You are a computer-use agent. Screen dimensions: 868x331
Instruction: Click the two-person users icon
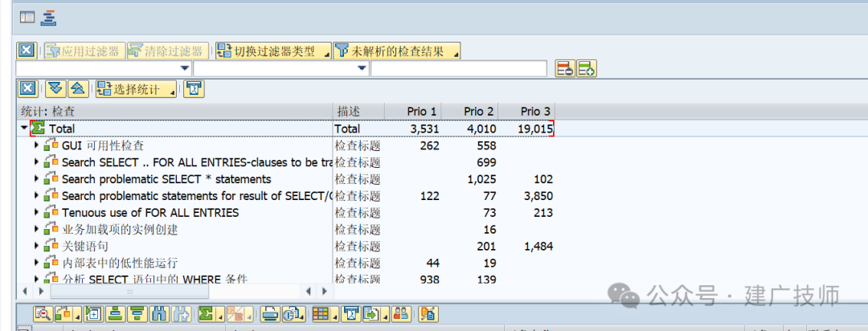point(400,314)
